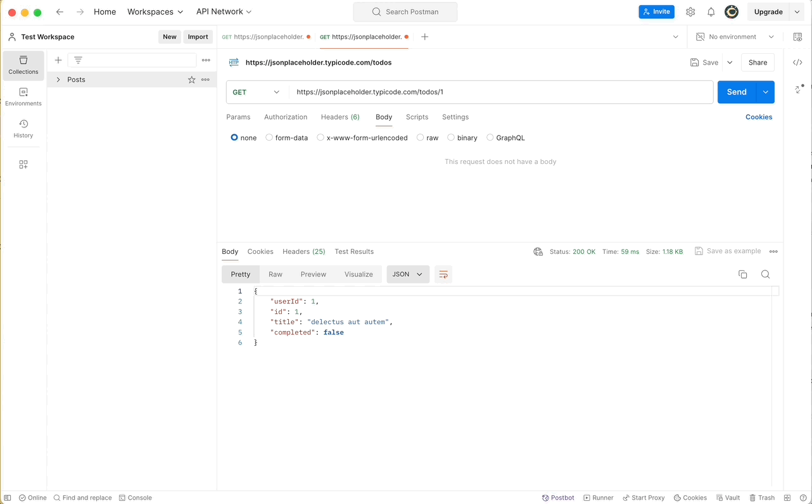Open the Upgrade arrow dropdown

tap(797, 12)
